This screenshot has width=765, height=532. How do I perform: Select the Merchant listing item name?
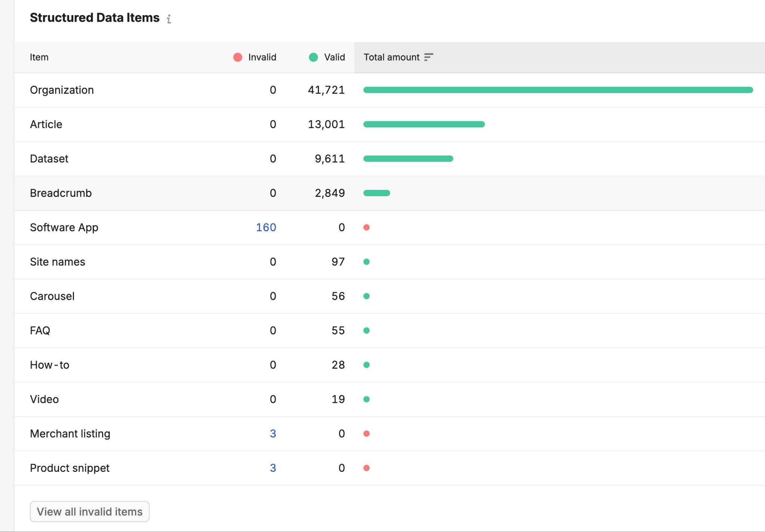click(x=70, y=434)
